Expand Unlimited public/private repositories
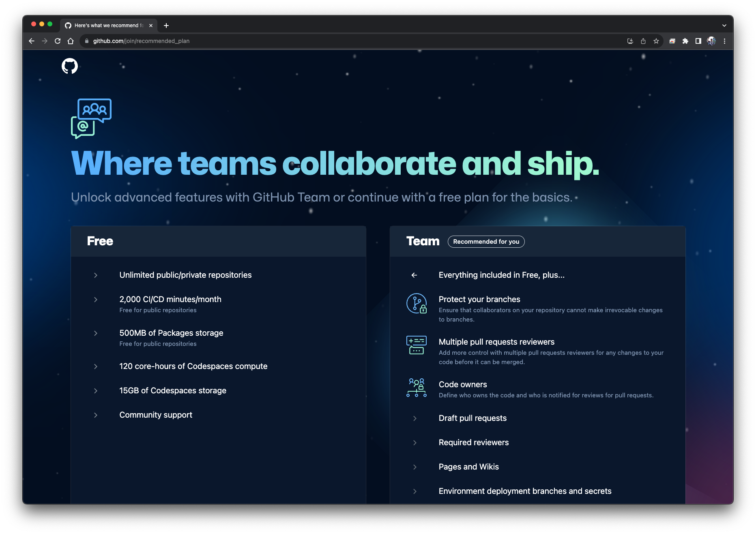 coord(96,275)
